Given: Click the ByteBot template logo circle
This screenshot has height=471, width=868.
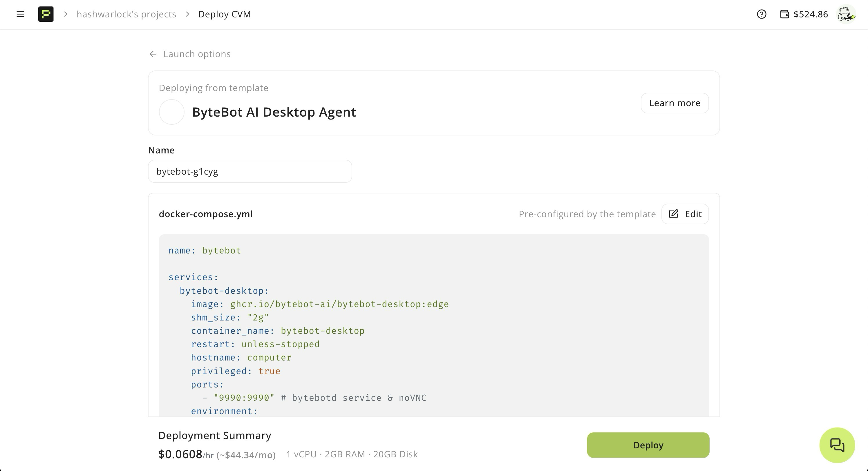Looking at the screenshot, I should (x=171, y=112).
